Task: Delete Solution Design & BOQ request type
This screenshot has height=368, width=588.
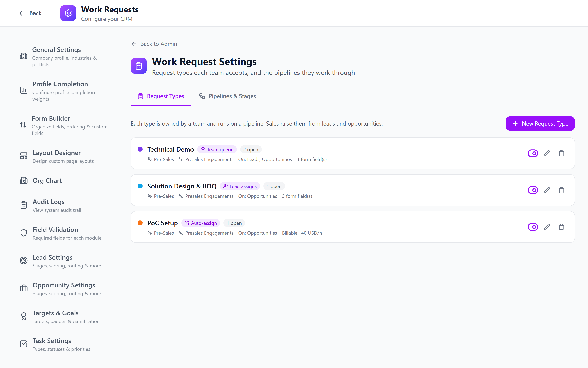Action: 561,190
